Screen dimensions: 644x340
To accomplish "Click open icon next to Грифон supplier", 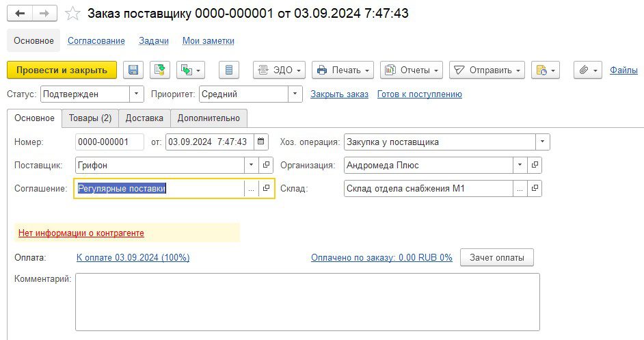I will [267, 165].
